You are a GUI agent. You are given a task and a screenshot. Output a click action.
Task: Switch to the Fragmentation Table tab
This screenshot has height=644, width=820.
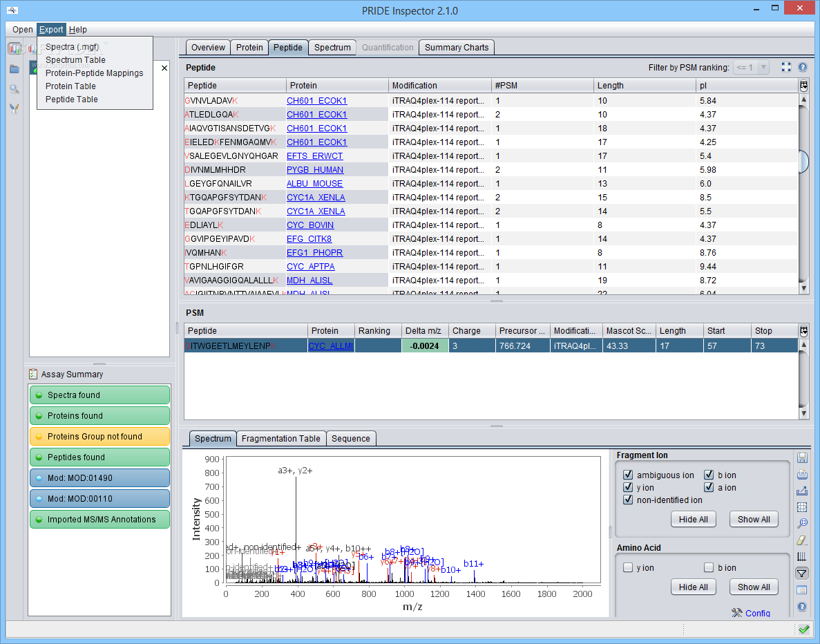click(281, 438)
